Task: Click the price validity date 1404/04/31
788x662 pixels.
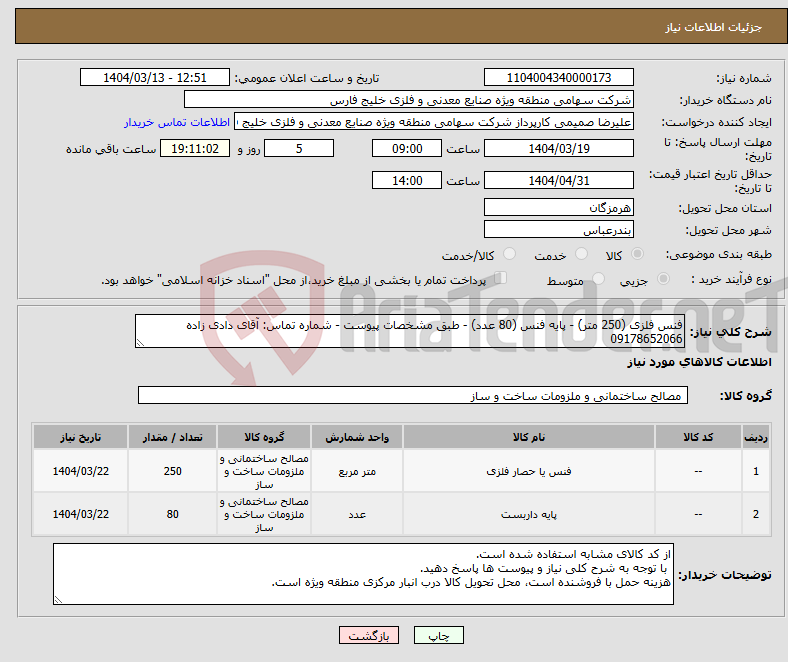Action: click(559, 180)
